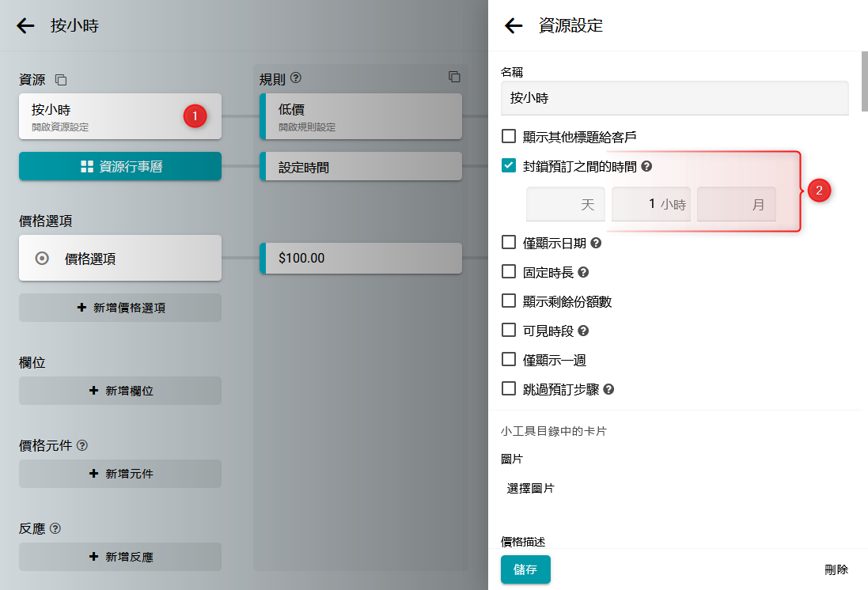Click help icon beside 固定時長
The height and width of the screenshot is (590, 868).
pos(583,272)
